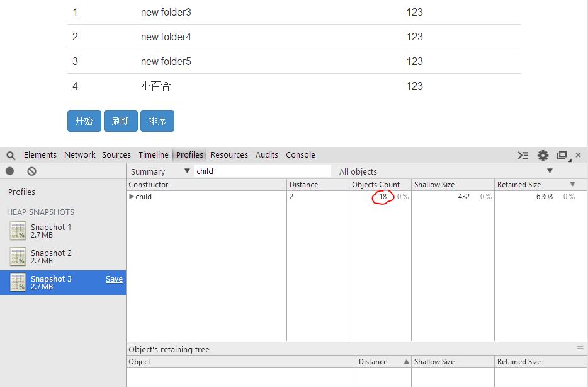Click the clear all profiles icon
Image resolution: width=588 pixels, height=387 pixels.
pyautogui.click(x=31, y=171)
